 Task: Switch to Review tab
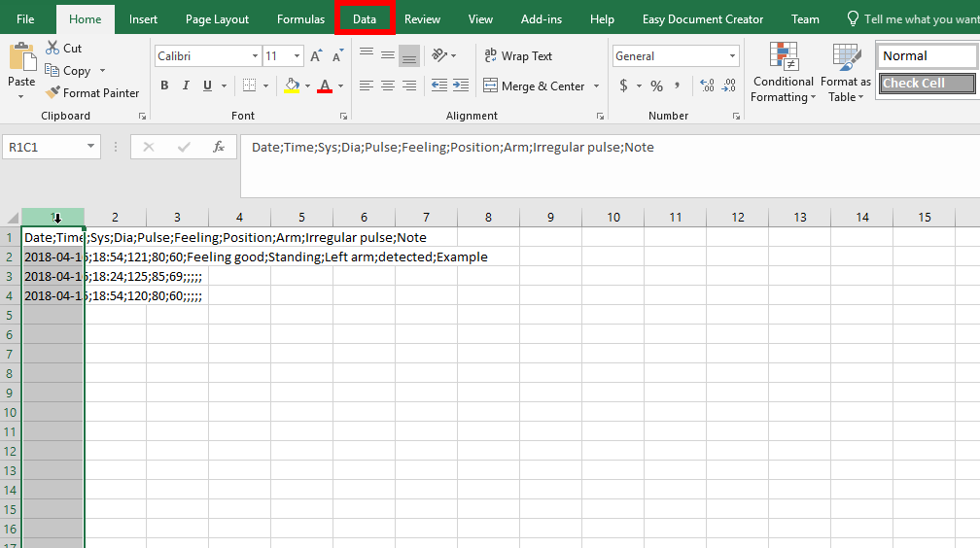(422, 19)
